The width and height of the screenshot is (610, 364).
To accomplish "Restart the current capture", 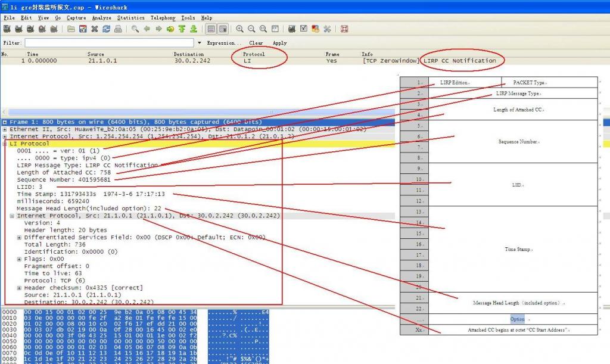I will 54,29.
